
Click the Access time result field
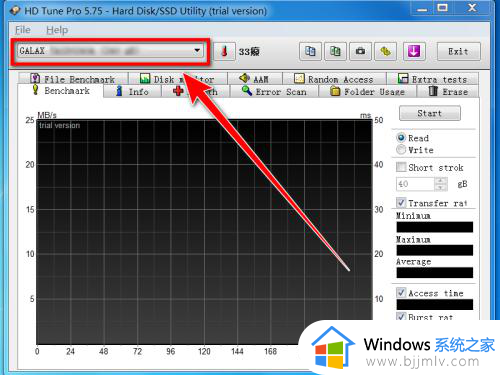(435, 304)
